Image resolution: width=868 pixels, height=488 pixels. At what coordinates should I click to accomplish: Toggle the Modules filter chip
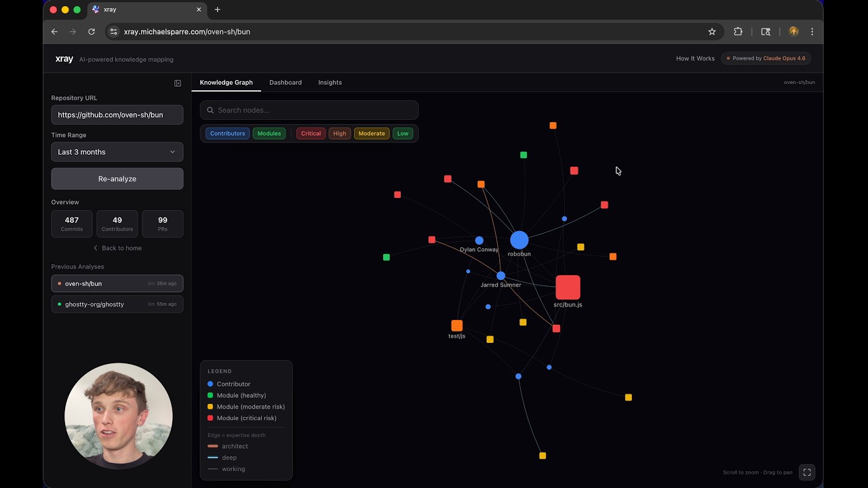click(269, 134)
